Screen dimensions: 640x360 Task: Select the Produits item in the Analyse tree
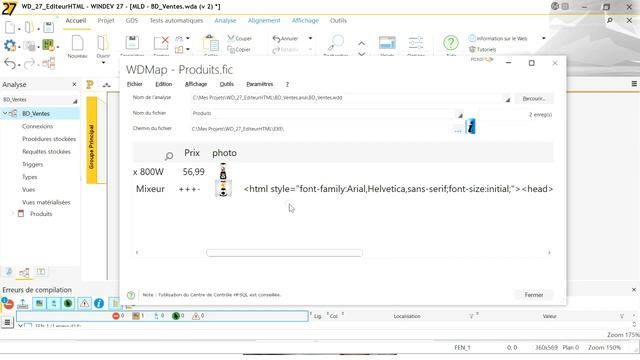[41, 213]
